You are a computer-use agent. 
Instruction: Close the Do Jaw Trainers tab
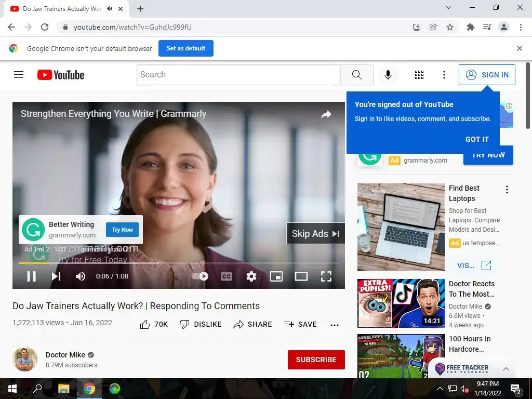(x=121, y=9)
